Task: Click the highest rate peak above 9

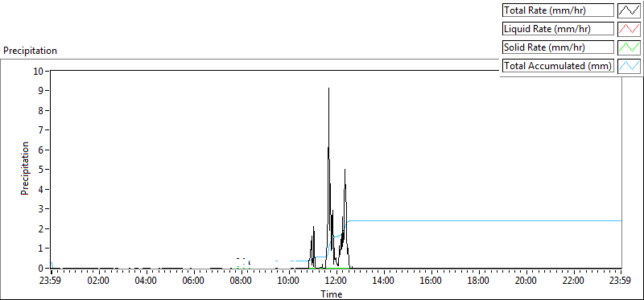Action: (x=328, y=88)
